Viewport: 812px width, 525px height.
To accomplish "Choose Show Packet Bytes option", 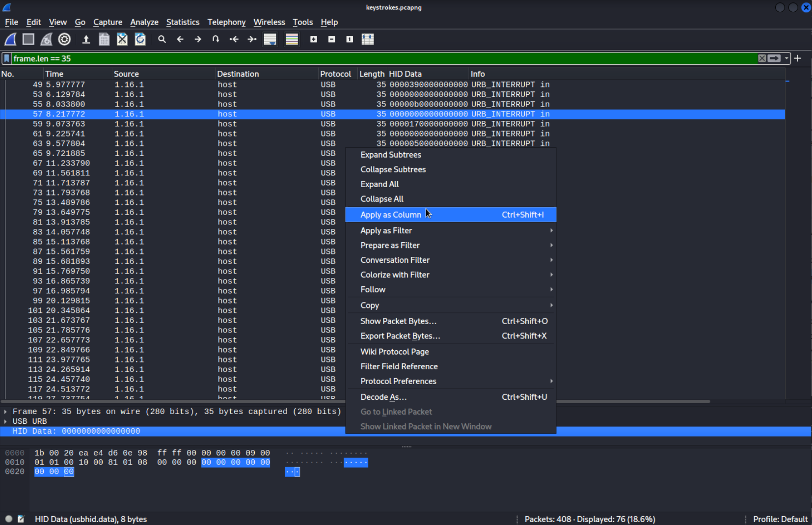I will click(451, 321).
